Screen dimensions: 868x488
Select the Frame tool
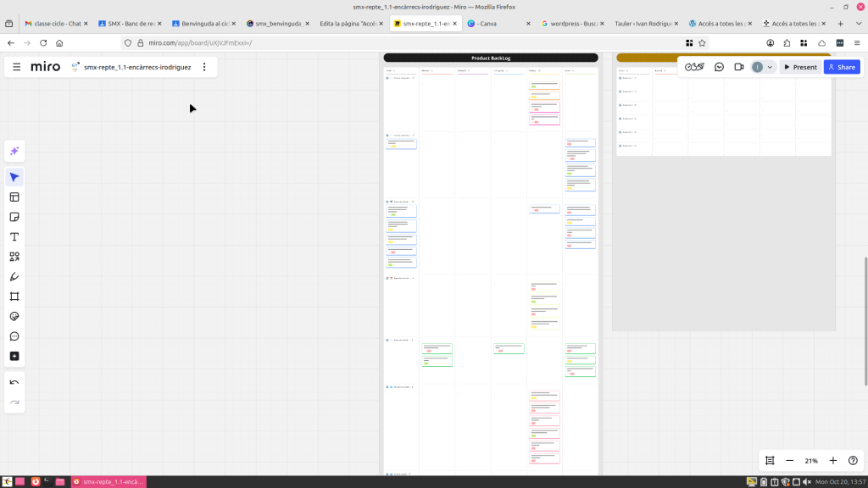coord(14,297)
